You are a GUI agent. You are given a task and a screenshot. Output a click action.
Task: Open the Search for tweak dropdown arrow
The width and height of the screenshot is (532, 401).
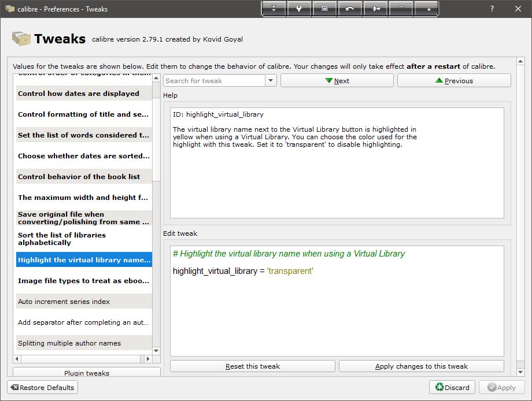pyautogui.click(x=271, y=81)
